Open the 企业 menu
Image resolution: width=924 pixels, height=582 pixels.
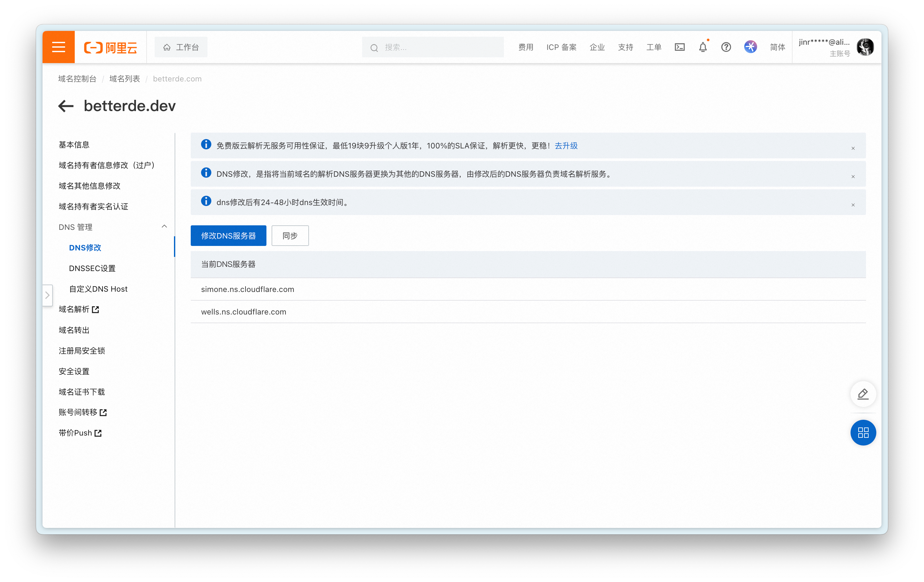tap(597, 47)
